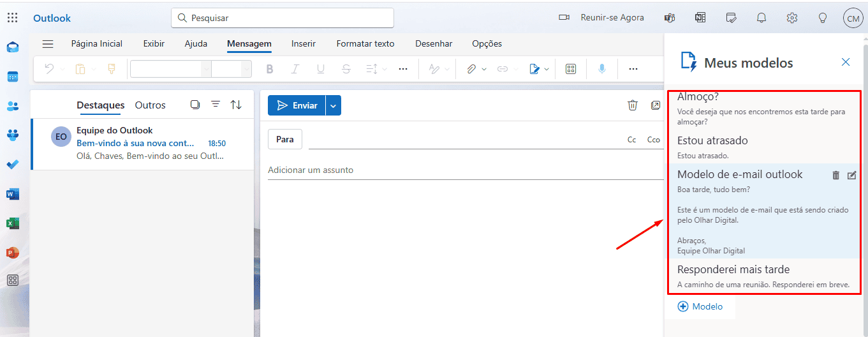868x337 pixels.
Task: Click the Undo arrow
Action: tap(49, 69)
